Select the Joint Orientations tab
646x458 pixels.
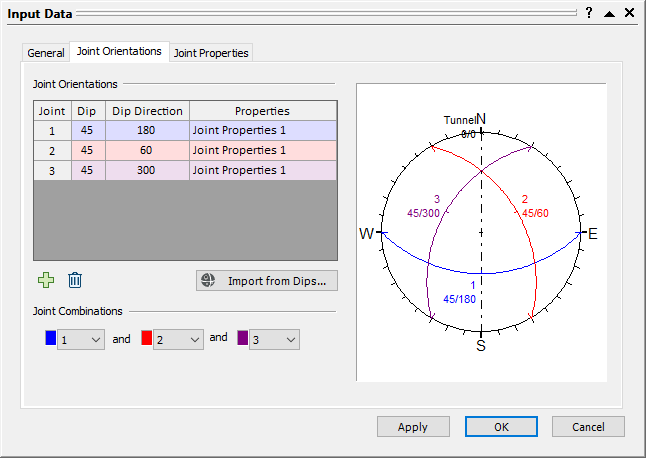[119, 51]
